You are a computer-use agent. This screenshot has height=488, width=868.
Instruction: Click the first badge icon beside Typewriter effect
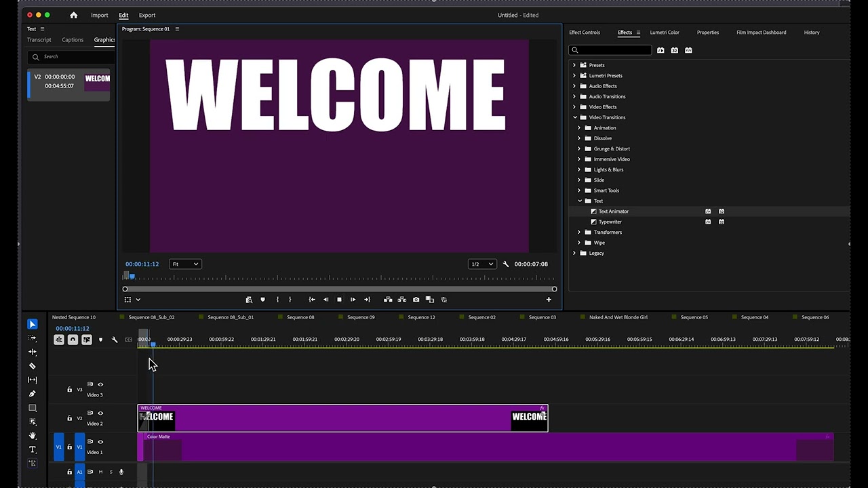coord(708,222)
